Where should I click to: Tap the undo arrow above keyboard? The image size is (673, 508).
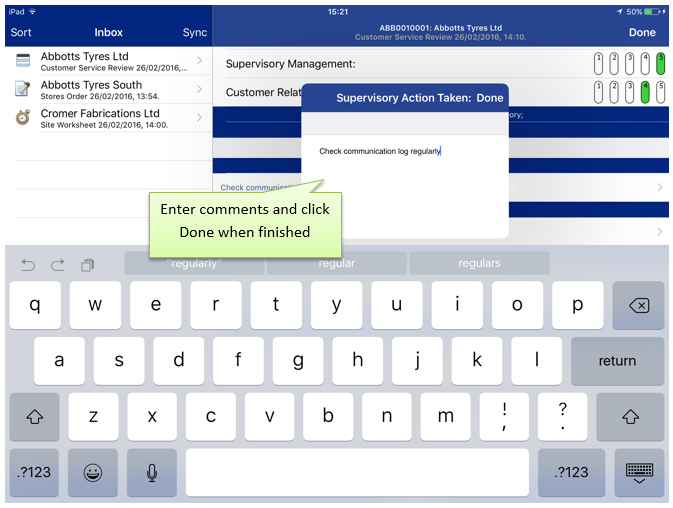[x=28, y=265]
